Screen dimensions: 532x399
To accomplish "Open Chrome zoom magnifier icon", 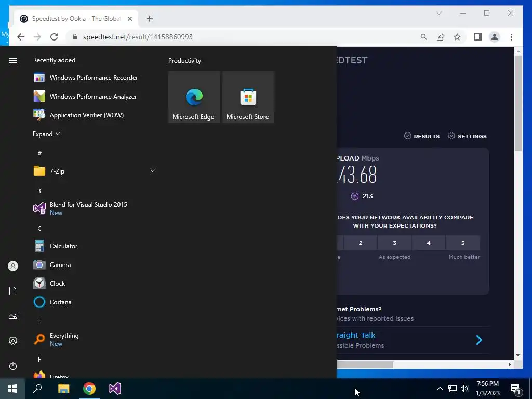I will point(424,37).
